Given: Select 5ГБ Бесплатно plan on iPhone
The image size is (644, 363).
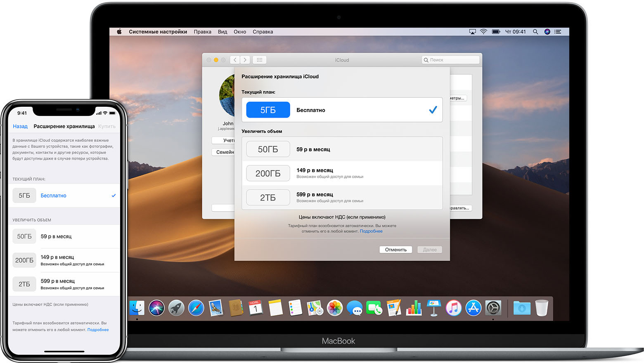Looking at the screenshot, I should point(64,196).
